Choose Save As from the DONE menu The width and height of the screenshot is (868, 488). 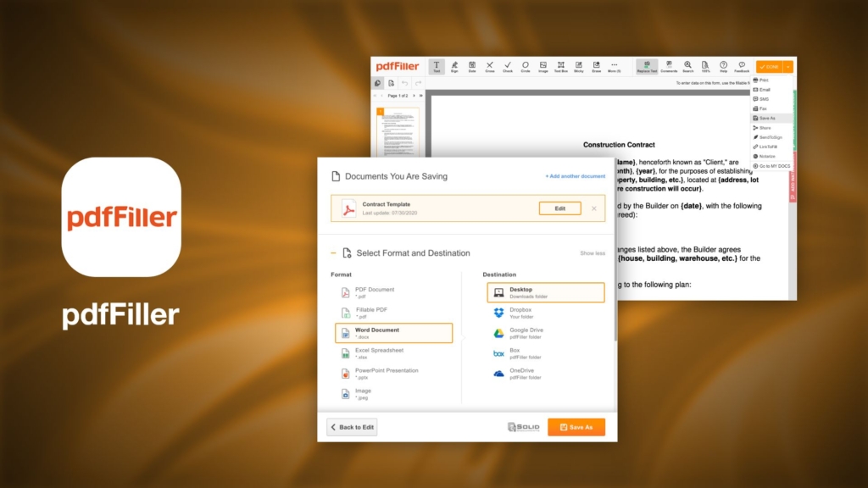pos(771,118)
